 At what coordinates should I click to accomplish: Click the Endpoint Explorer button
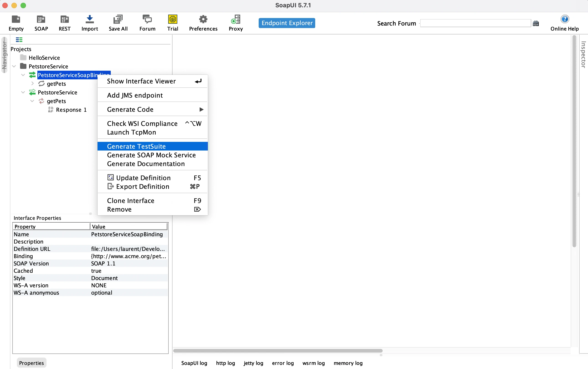coord(287,23)
